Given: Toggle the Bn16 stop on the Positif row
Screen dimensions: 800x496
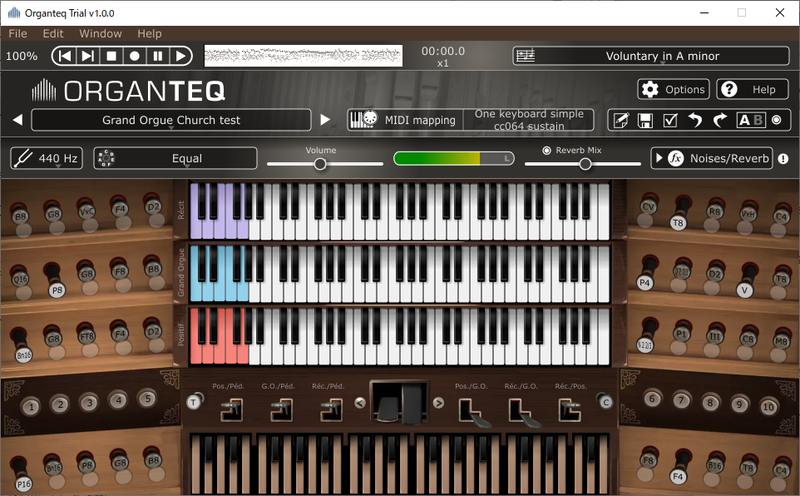Looking at the screenshot, I should [23, 355].
